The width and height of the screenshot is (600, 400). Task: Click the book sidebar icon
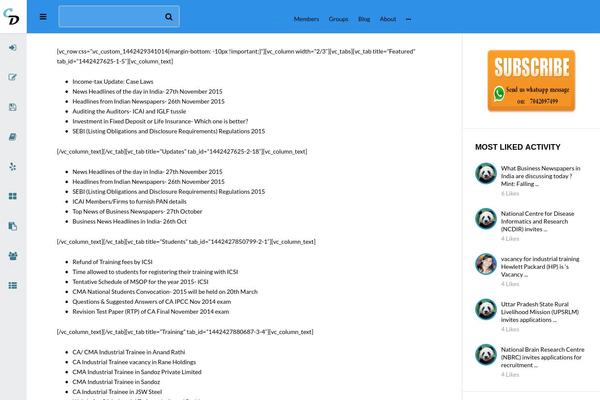click(13, 137)
